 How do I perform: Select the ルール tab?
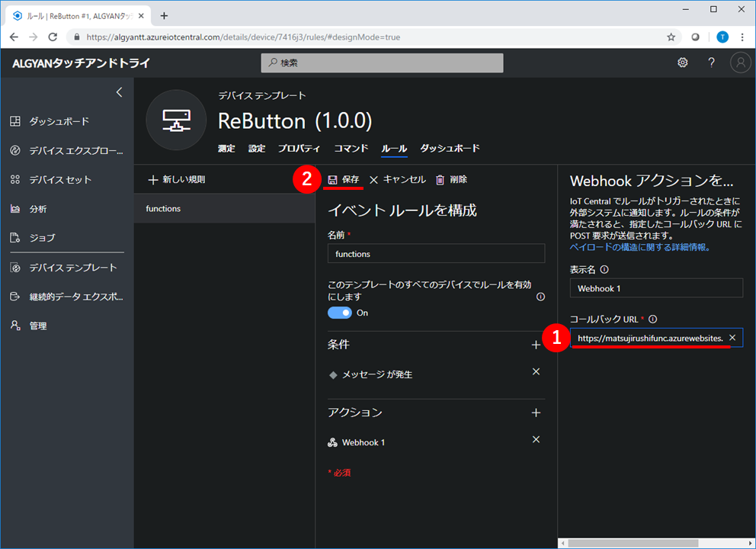[x=395, y=149]
